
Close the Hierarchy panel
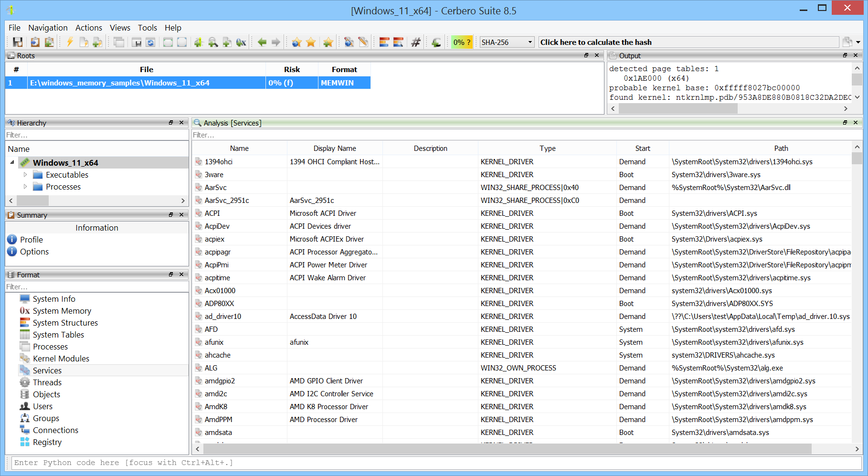pyautogui.click(x=181, y=123)
